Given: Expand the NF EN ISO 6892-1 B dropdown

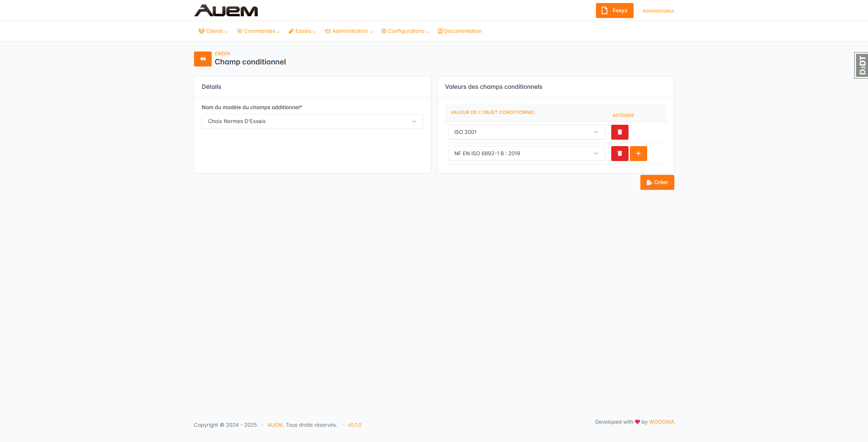Looking at the screenshot, I should coord(526,154).
